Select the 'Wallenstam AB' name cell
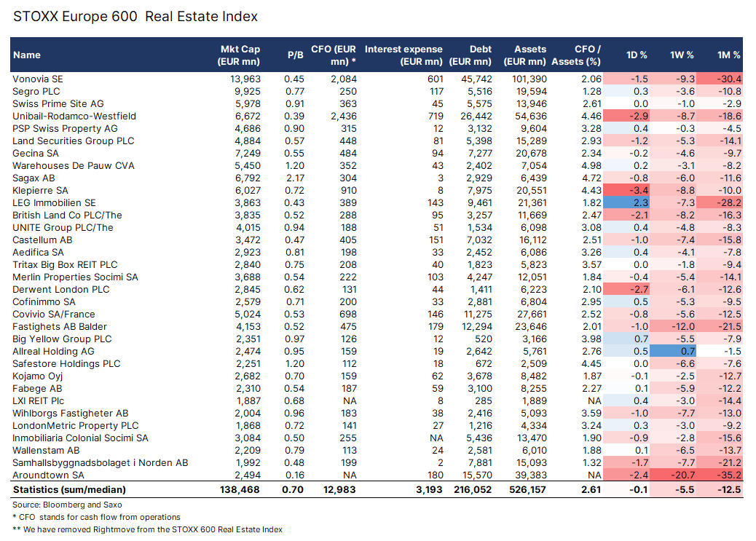The height and width of the screenshot is (541, 756). pos(46,451)
